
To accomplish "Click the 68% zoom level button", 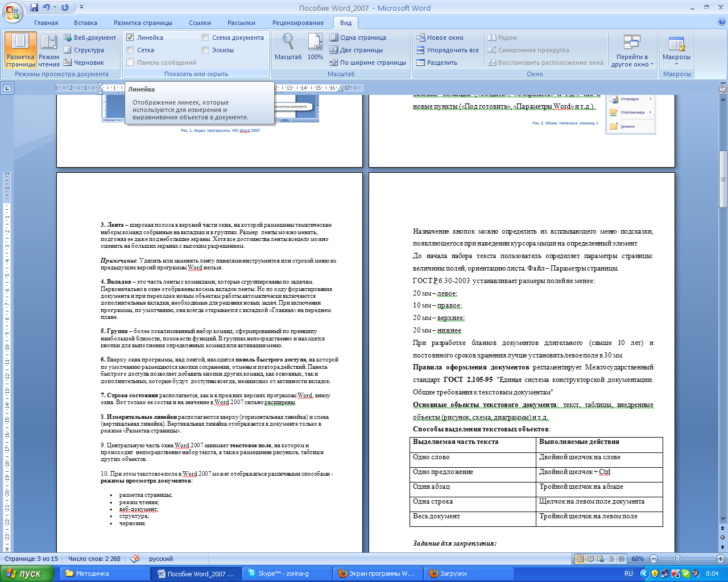I will click(638, 559).
